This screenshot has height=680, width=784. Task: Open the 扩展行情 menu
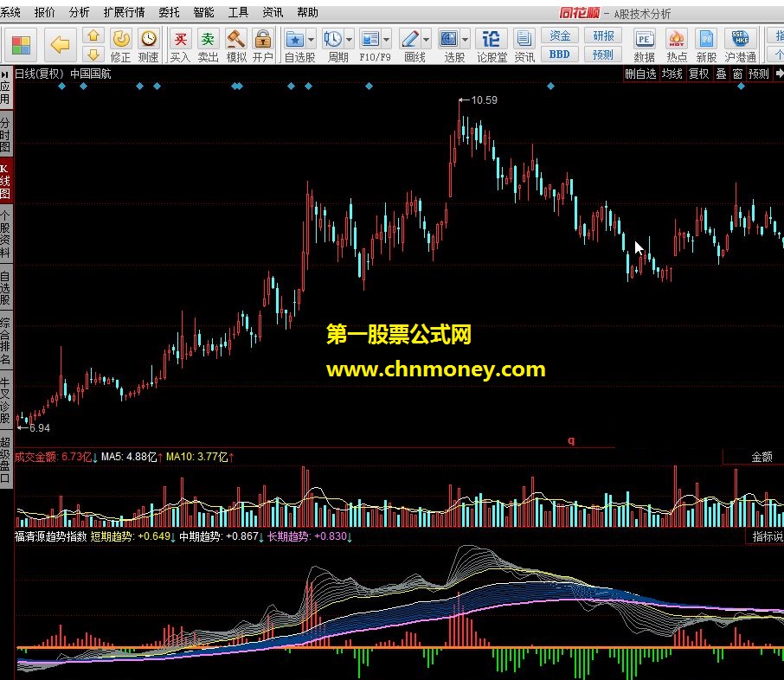click(124, 12)
